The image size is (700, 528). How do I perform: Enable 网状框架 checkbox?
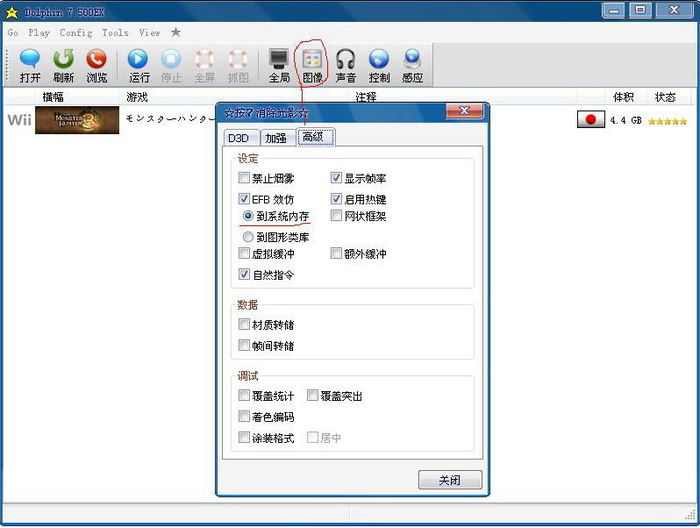point(336,216)
